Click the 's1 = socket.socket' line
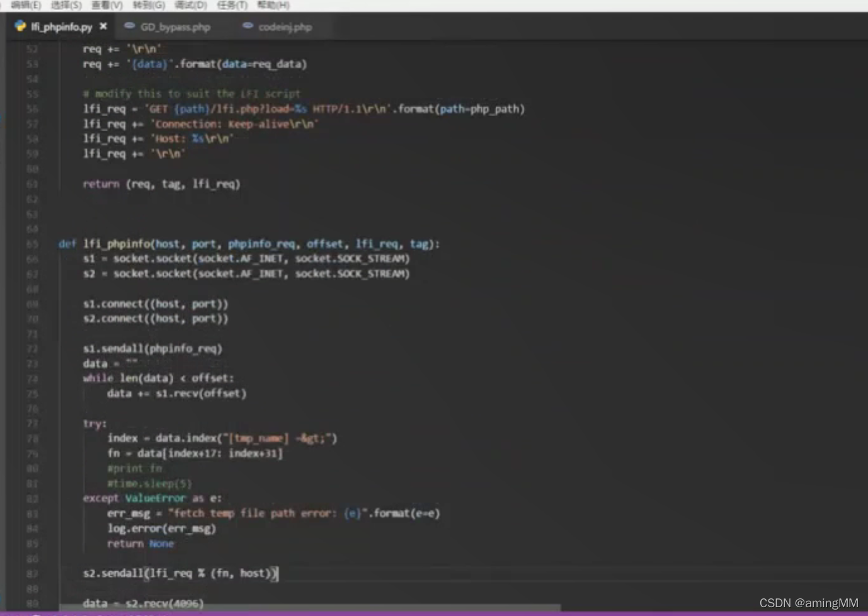 (x=246, y=259)
